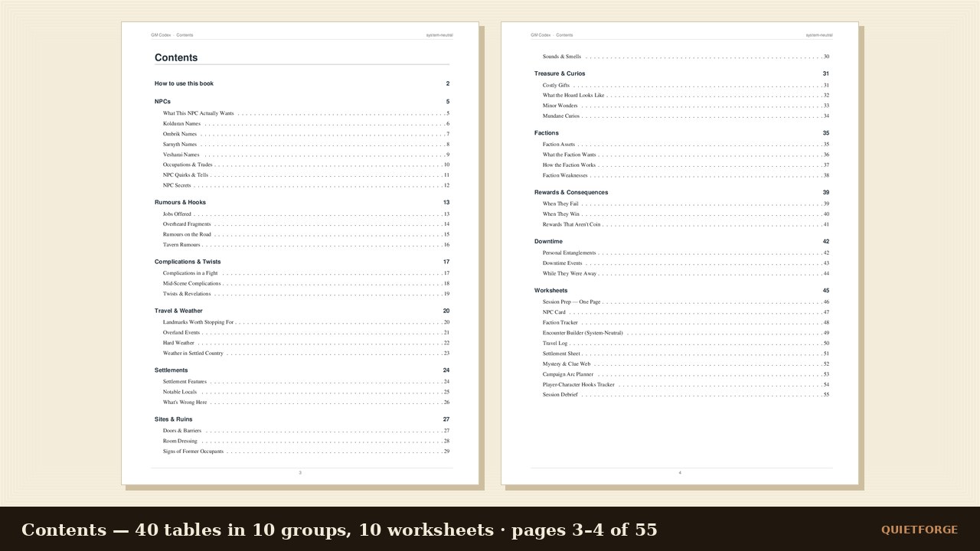
Task: Open 'Complications in a Fight' entry
Action: (x=306, y=273)
